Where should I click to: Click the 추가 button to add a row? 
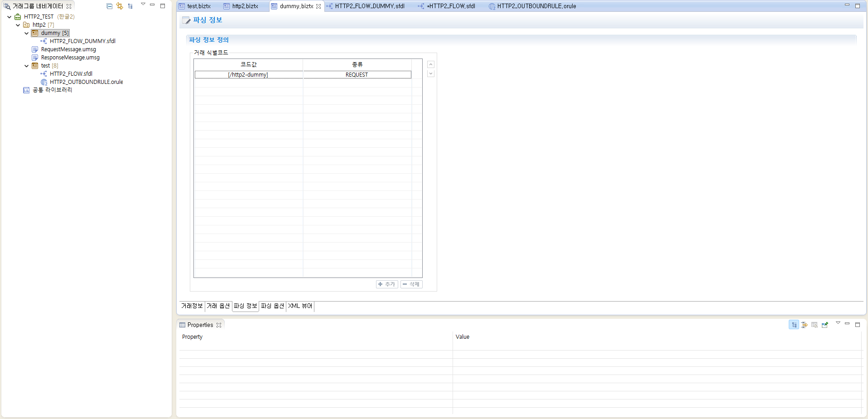click(386, 284)
